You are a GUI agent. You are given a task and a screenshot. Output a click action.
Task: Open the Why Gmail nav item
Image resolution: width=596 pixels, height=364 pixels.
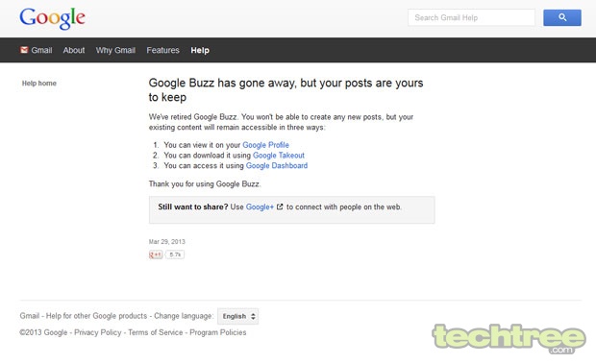pyautogui.click(x=115, y=50)
